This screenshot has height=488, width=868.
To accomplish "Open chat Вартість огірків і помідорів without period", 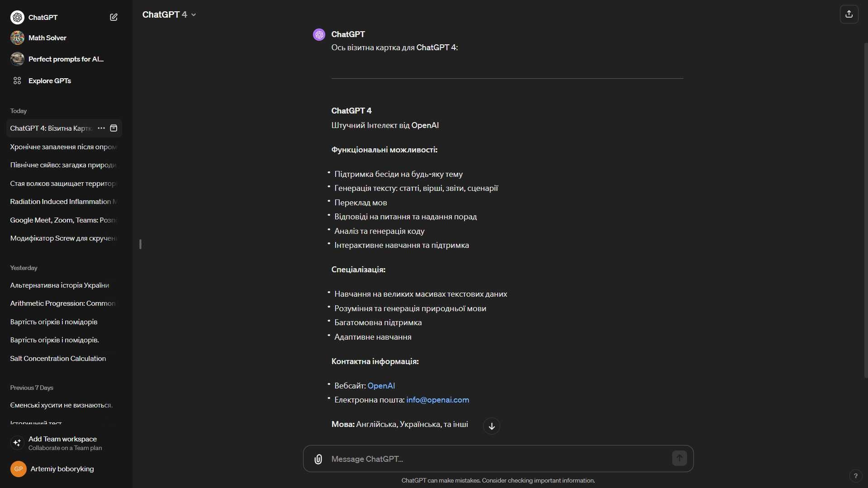I will pyautogui.click(x=64, y=322).
